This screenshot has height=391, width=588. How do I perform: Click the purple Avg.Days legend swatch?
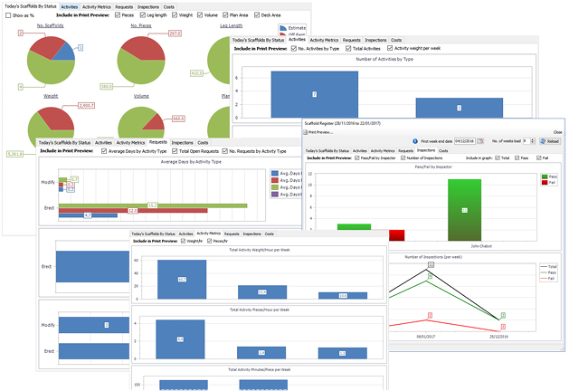pos(275,195)
